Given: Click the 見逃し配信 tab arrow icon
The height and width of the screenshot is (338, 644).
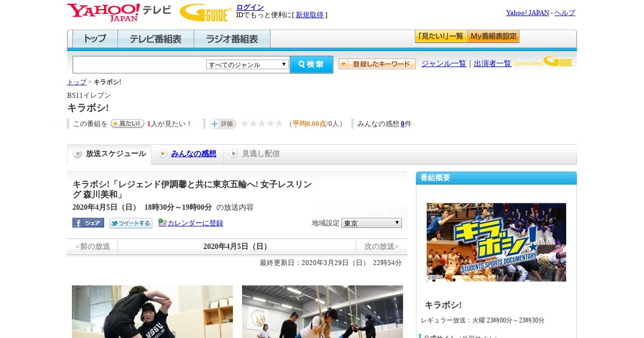Looking at the screenshot, I should 233,154.
